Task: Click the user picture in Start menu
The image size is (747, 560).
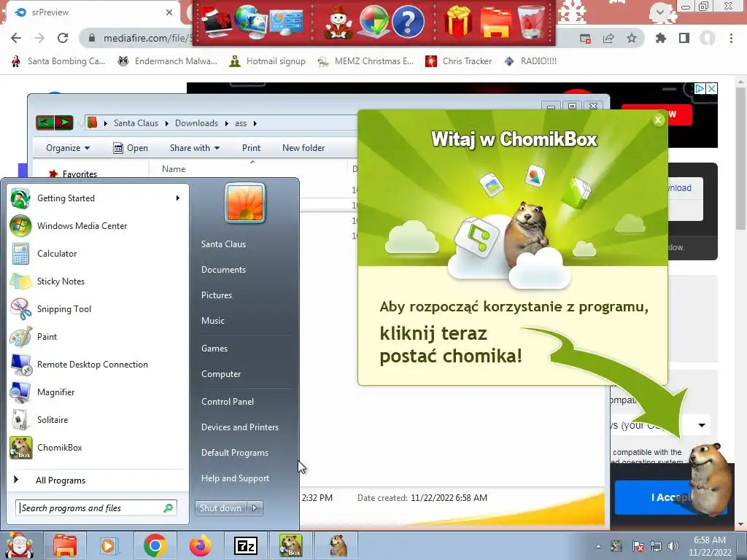Action: tap(245, 203)
